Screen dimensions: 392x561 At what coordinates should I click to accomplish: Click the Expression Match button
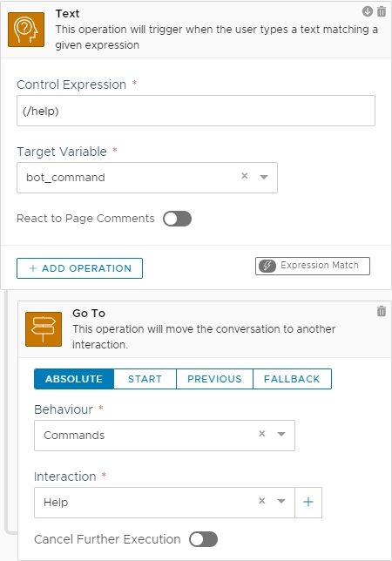click(313, 266)
